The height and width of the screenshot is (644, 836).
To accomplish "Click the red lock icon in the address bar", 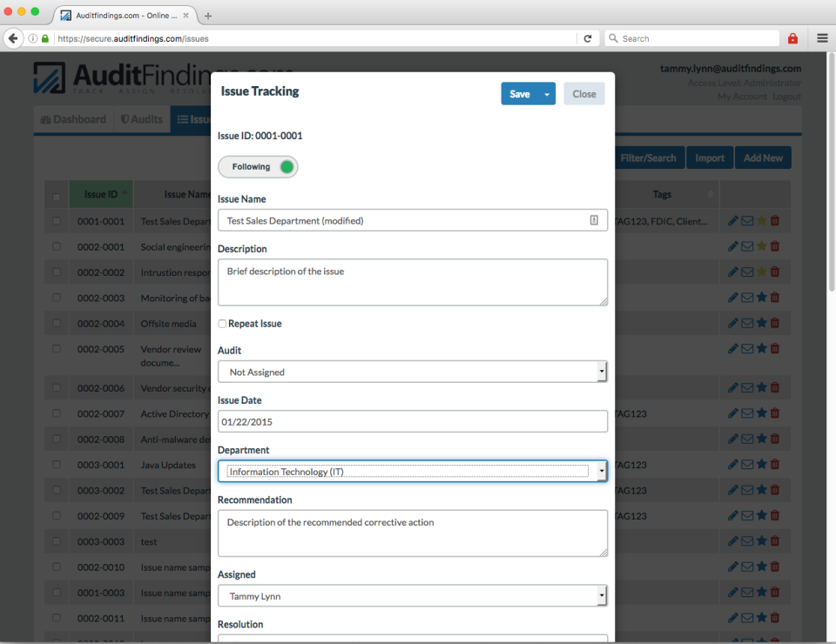I will (x=792, y=38).
